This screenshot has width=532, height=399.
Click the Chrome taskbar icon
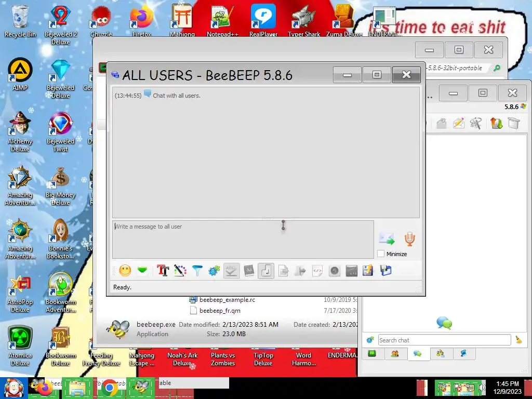pyautogui.click(x=109, y=388)
